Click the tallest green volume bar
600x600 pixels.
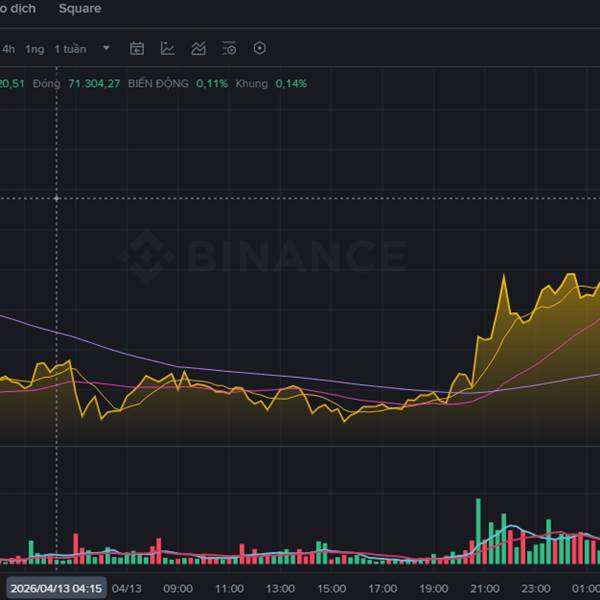479,531
